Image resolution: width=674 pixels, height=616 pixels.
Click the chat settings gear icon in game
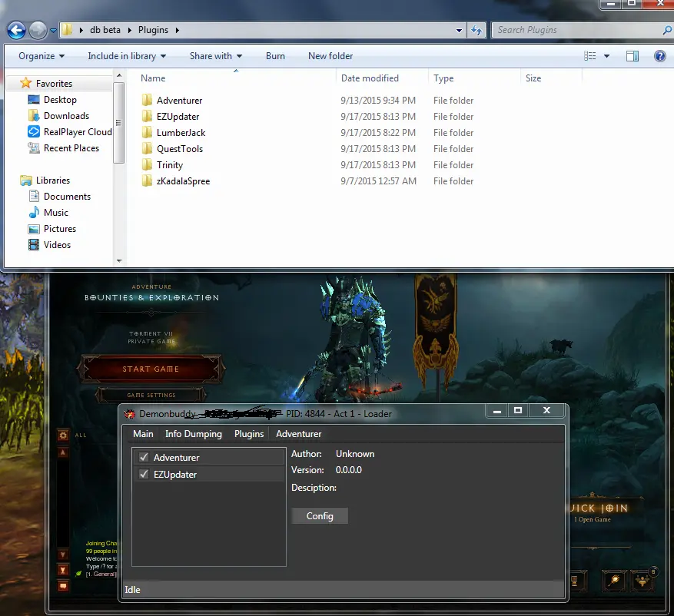tap(64, 436)
